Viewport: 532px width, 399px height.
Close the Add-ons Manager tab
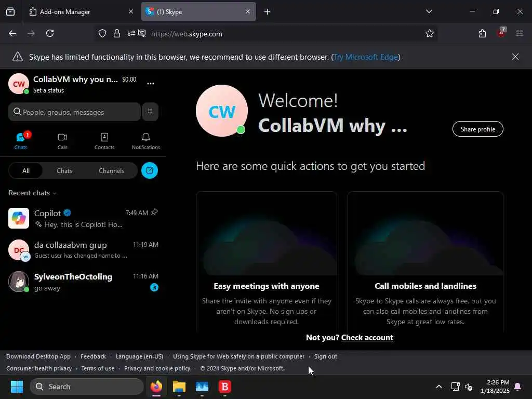click(131, 11)
